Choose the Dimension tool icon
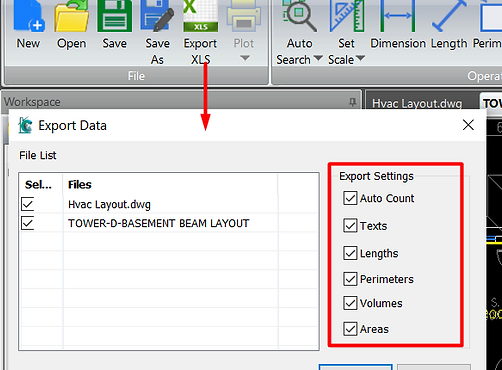Image resolution: width=502 pixels, height=370 pixels. click(x=398, y=16)
